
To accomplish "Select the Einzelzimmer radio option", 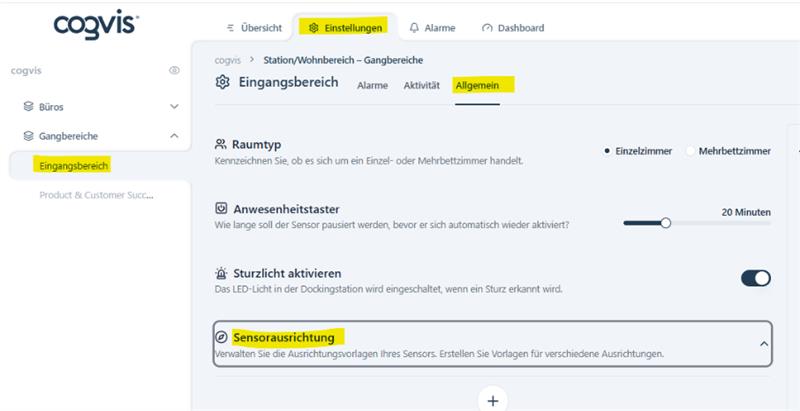I will pyautogui.click(x=607, y=151).
